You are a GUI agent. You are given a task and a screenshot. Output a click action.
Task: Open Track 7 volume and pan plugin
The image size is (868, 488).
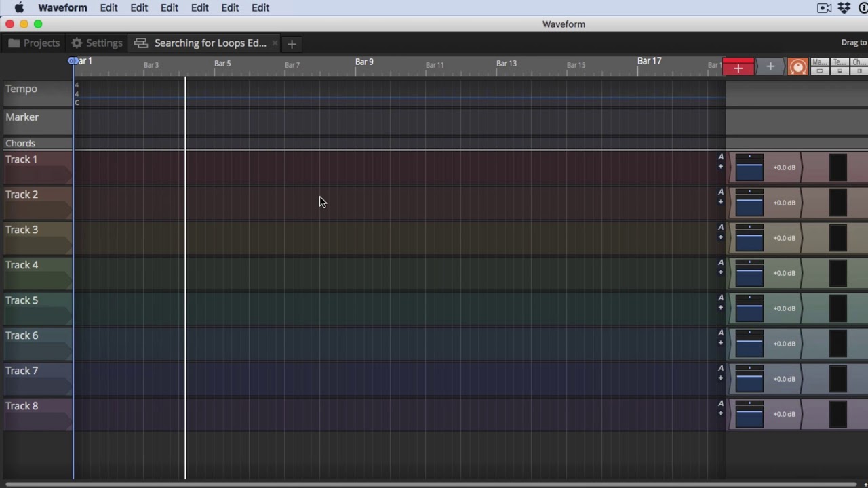749,379
